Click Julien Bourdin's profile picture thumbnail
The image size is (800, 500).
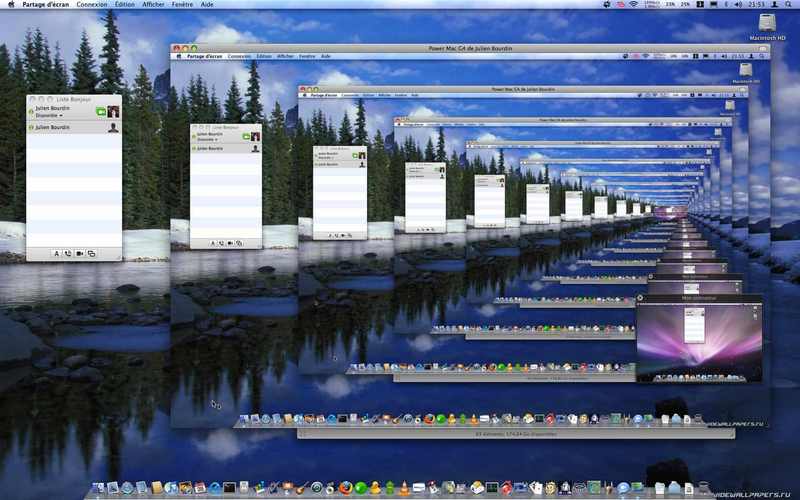(113, 112)
